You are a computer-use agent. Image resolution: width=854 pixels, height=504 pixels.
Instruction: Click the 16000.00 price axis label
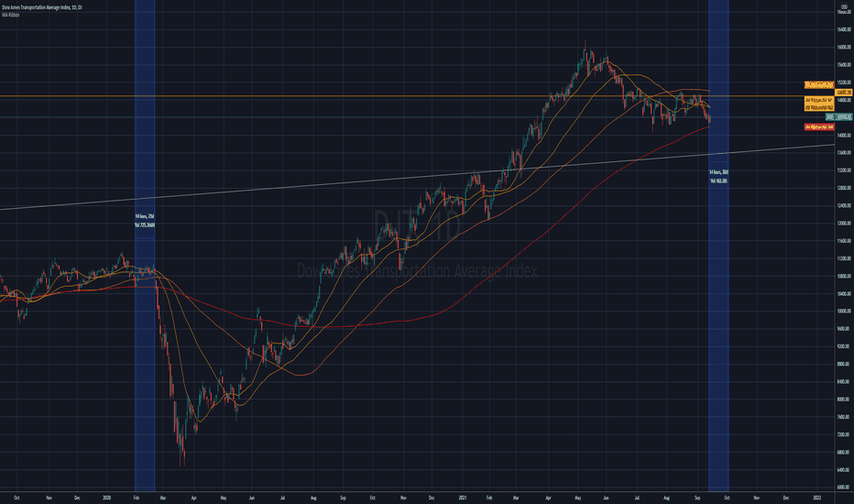click(x=844, y=48)
